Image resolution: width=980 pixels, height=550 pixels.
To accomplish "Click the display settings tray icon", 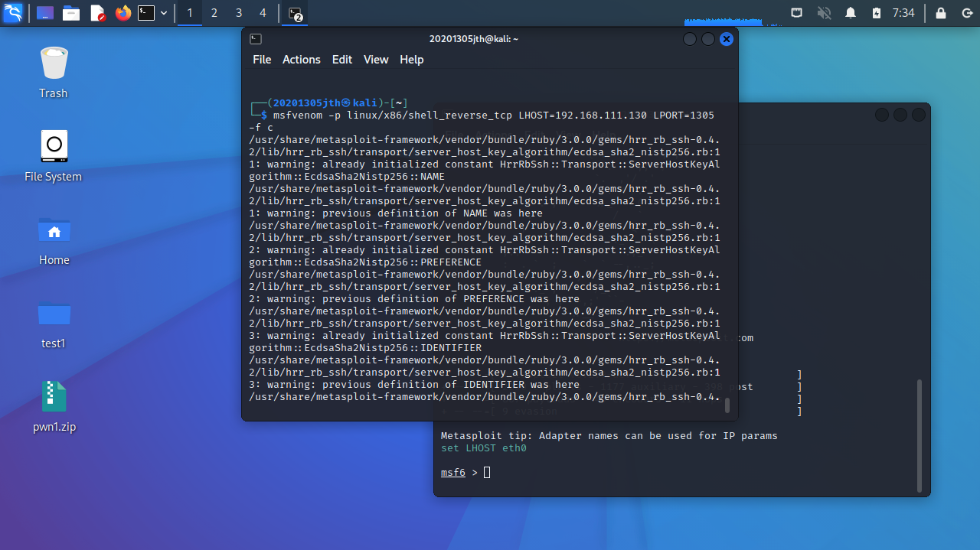I will click(797, 13).
